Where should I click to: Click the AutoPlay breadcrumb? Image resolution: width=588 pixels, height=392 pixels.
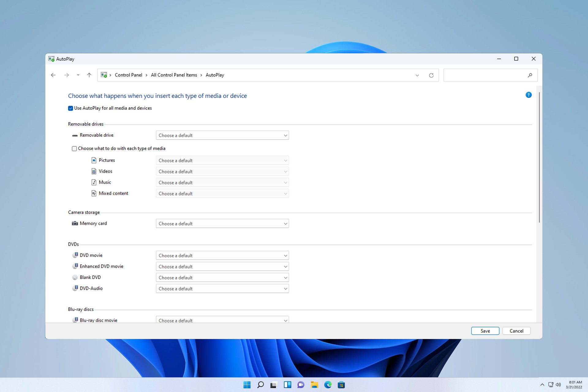click(215, 75)
